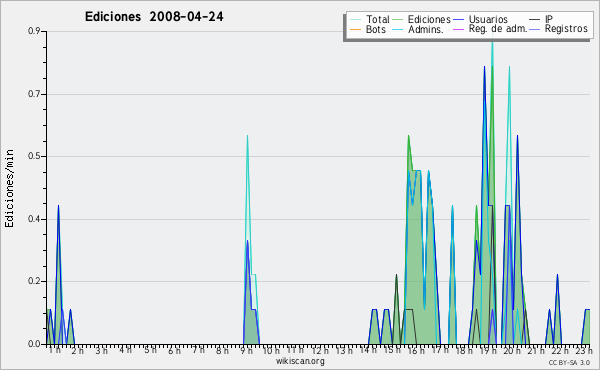Click the light cyan Total legend line
Viewport: 600px width, 370px height.
coord(355,20)
